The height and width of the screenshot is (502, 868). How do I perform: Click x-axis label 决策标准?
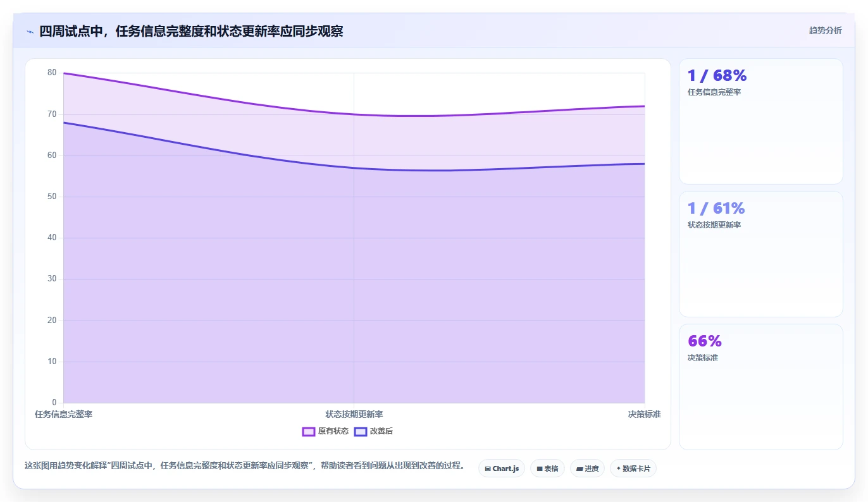(645, 415)
